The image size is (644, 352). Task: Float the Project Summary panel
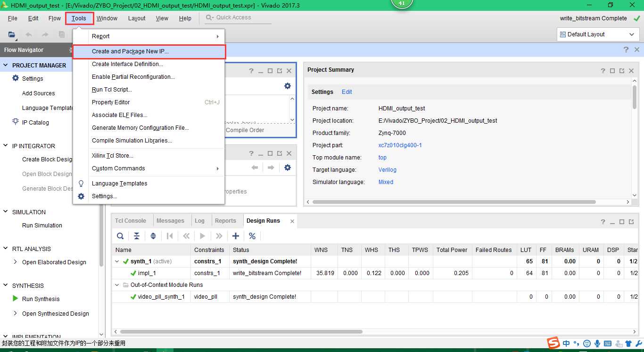click(622, 71)
